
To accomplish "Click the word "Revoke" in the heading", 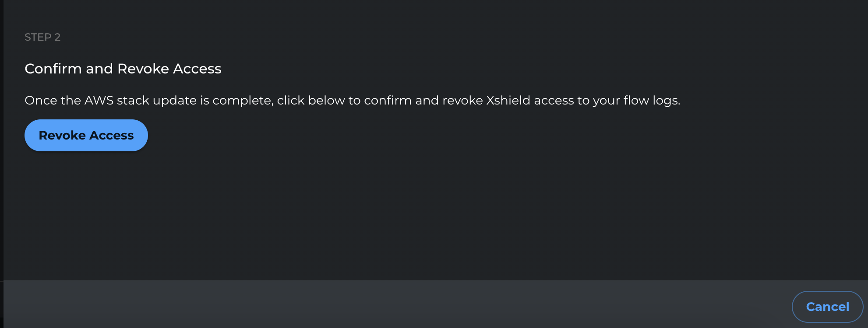I will point(143,69).
